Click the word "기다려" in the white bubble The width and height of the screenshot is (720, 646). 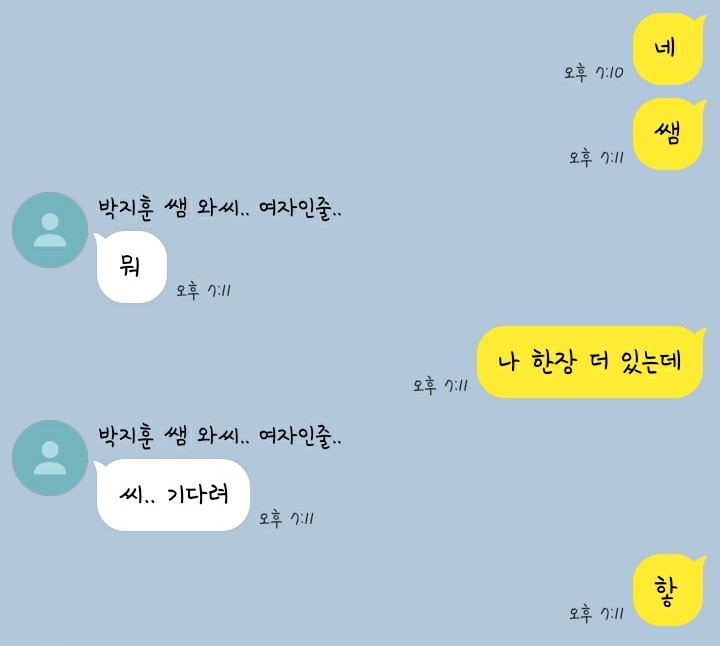tap(198, 494)
